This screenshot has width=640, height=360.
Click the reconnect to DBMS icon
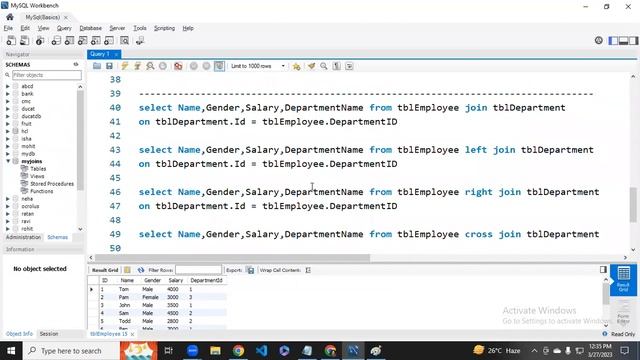pyautogui.click(x=140, y=40)
